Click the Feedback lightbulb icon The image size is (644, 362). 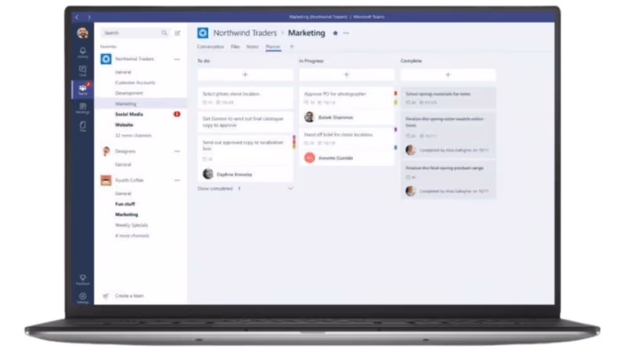(x=82, y=278)
